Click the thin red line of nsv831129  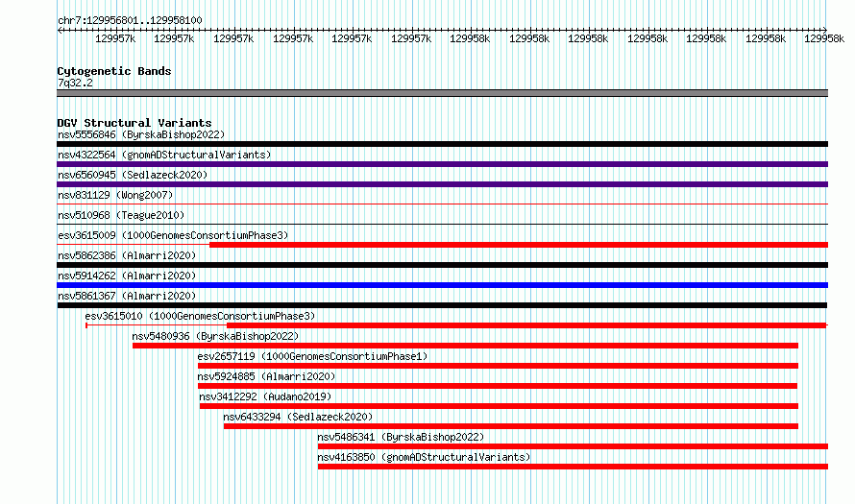coord(442,204)
